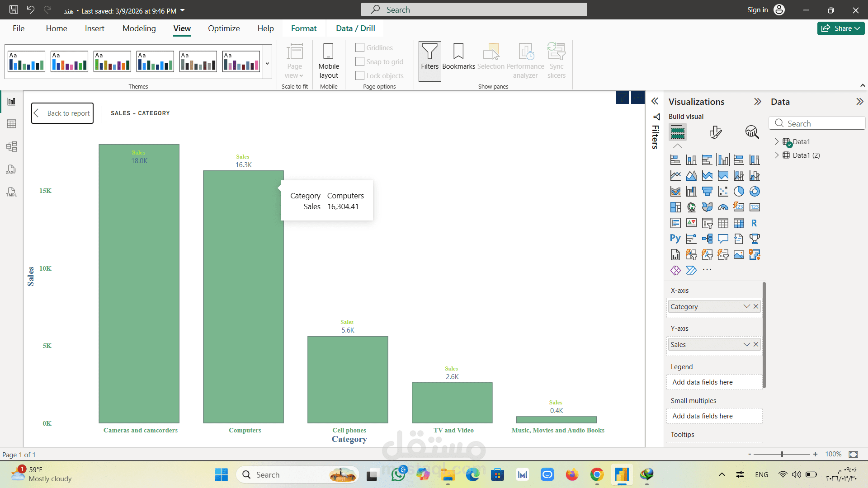
Task: Open the Category field dropdown chevron
Action: click(x=746, y=306)
